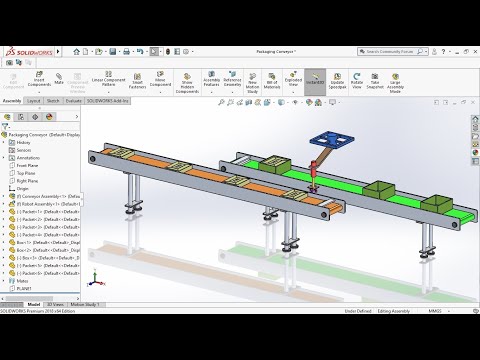Click the Rebuild traffic light icon

168,52
